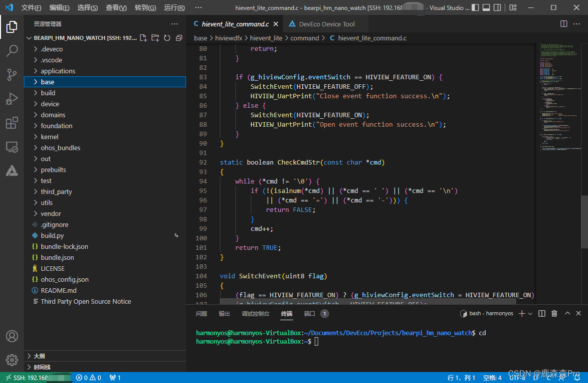Switch to the 调试控制台 tab
This screenshot has height=383, width=588.
pyautogui.click(x=255, y=314)
